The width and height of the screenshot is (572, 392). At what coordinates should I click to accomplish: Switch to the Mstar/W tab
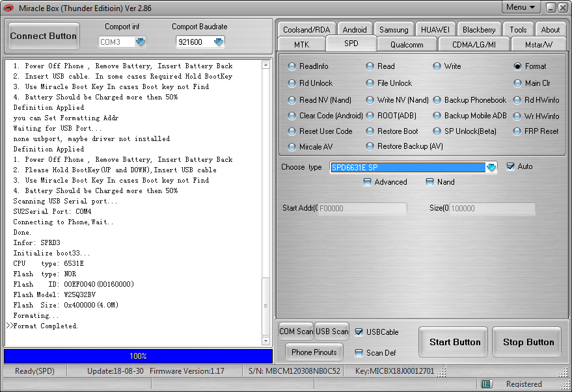(x=539, y=44)
